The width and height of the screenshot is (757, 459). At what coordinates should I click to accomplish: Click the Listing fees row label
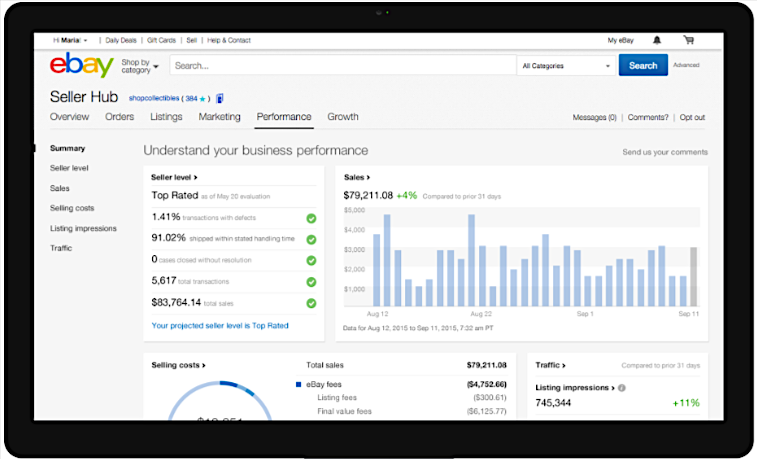tap(337, 398)
